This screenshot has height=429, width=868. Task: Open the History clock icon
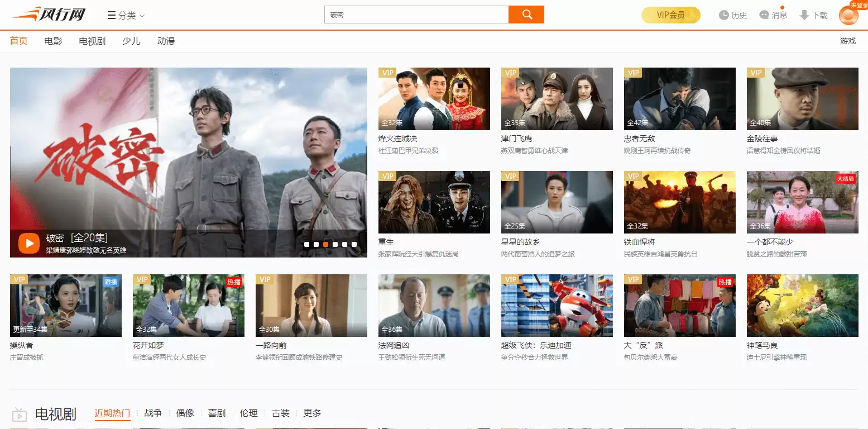723,15
